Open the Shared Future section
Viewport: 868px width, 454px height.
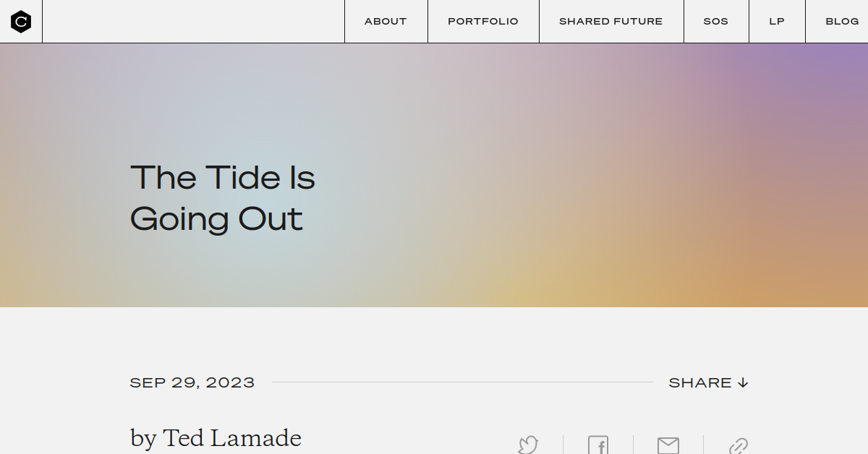pos(610,22)
